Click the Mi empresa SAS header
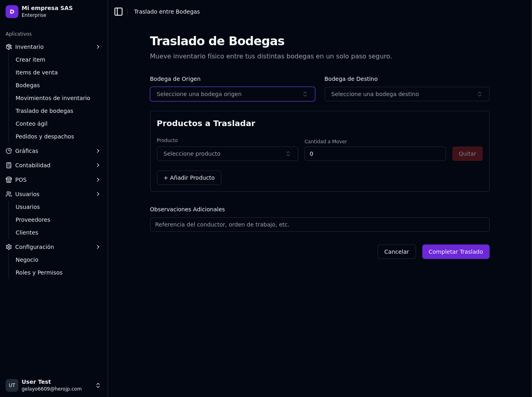Screen dimensions: 532x397 pos(47,8)
